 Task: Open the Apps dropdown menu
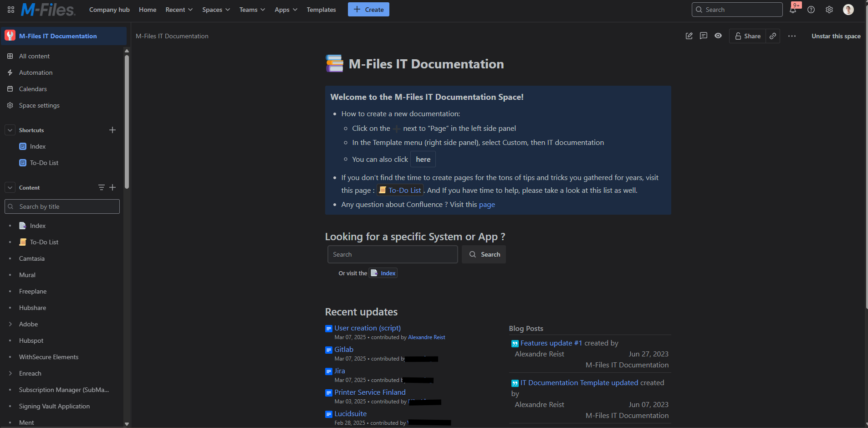286,10
